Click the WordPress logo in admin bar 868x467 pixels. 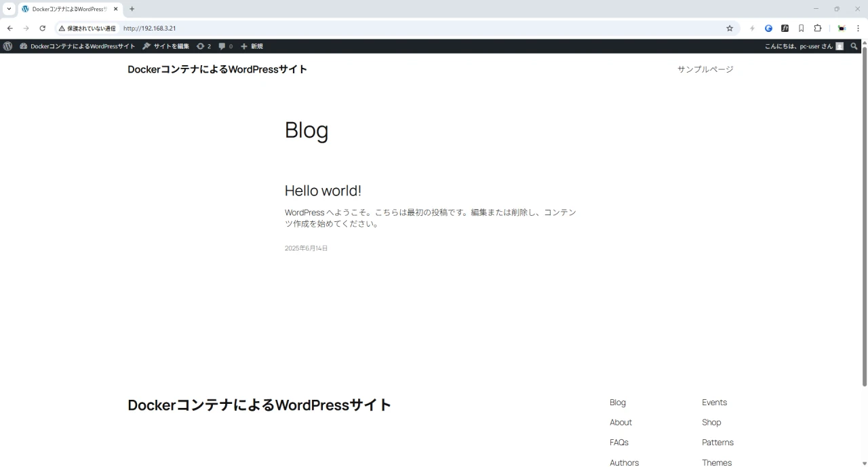pos(7,46)
